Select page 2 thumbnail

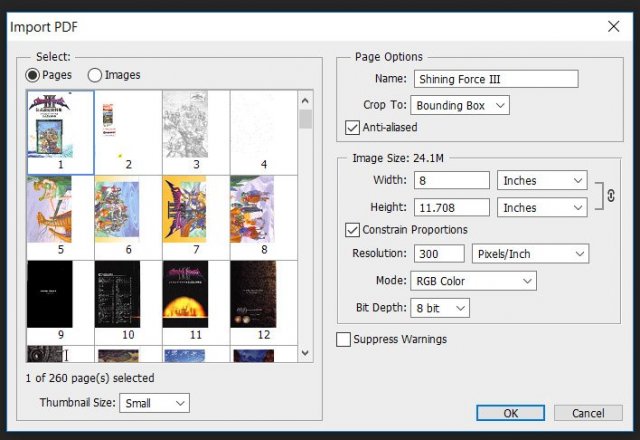tap(128, 133)
